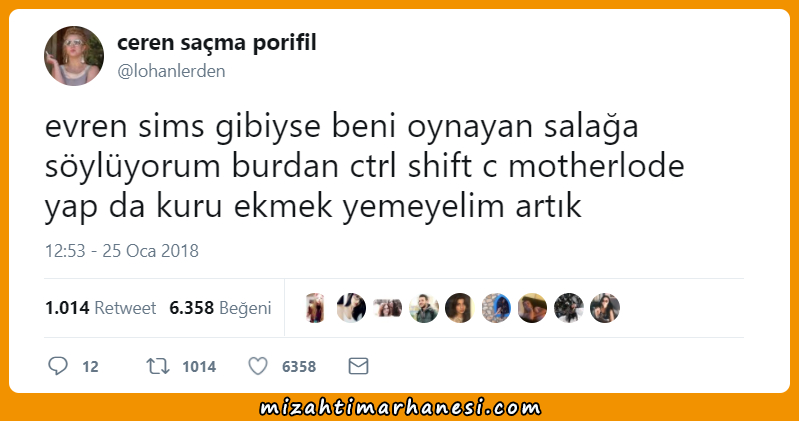Click the first liker avatar

[315, 308]
